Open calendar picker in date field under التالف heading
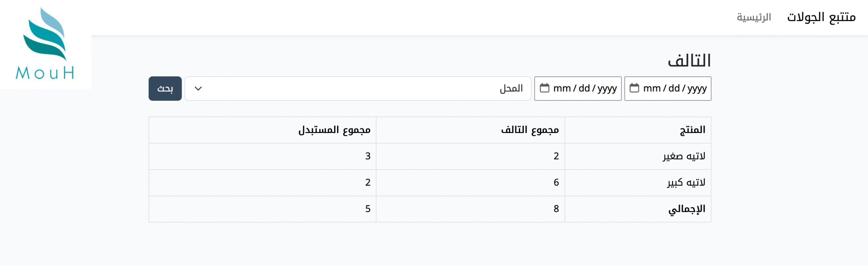This screenshot has height=266, width=868. [634, 88]
